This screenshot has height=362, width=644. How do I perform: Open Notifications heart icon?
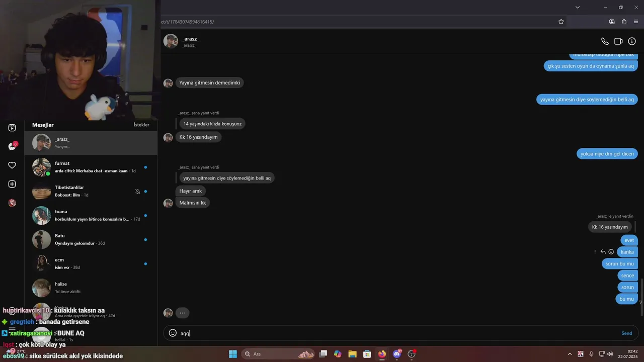[x=12, y=165]
